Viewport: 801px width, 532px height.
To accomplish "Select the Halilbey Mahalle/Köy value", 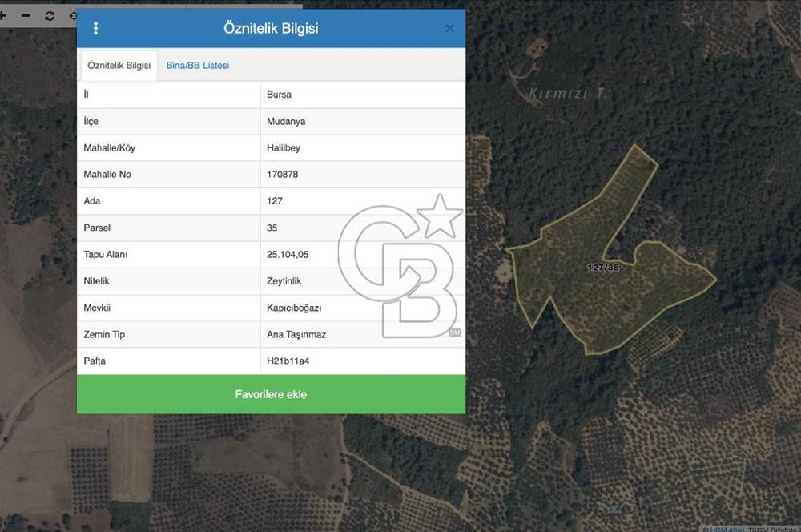I will coord(284,148).
